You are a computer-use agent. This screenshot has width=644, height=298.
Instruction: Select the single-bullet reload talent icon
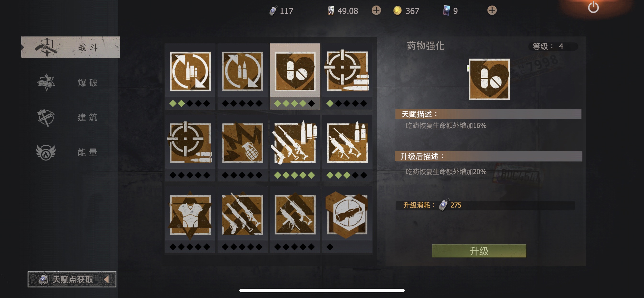tap(190, 72)
